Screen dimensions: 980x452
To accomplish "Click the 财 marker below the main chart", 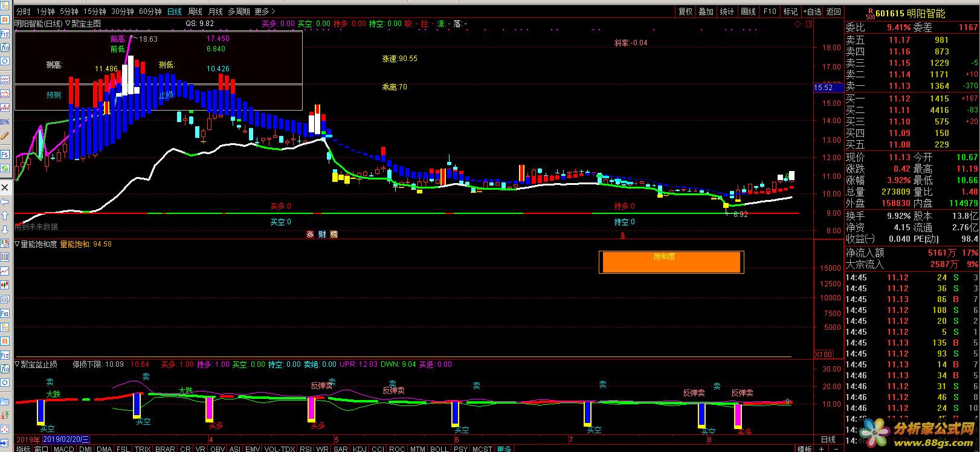I will 322,234.
